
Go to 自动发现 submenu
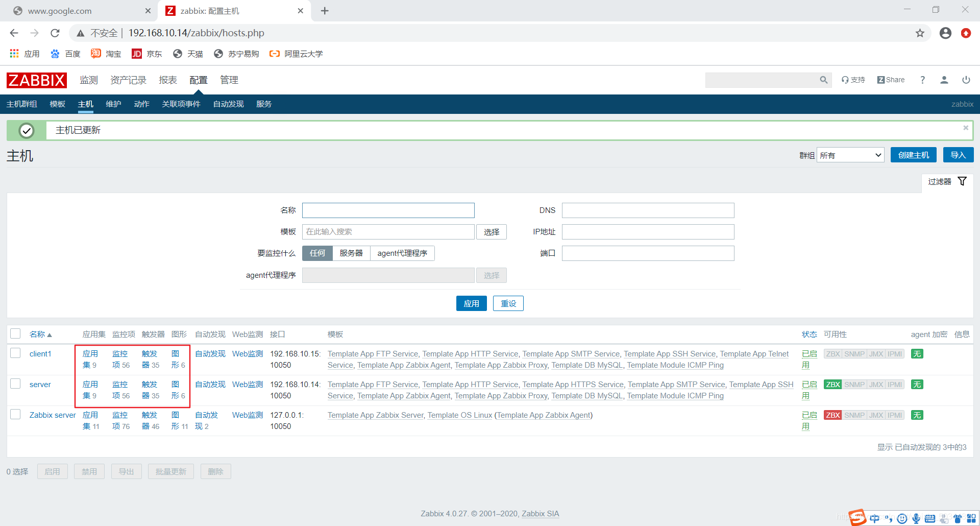tap(228, 104)
